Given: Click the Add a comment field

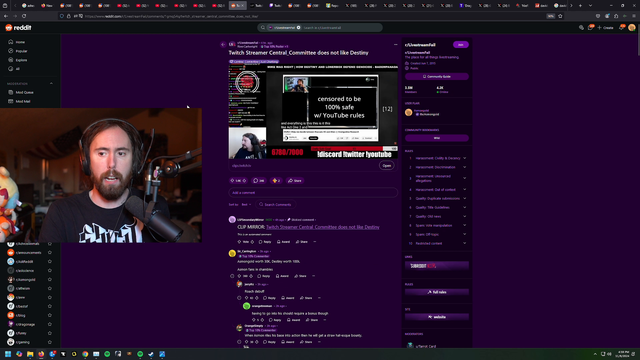Looking at the screenshot, I should click(x=313, y=193).
